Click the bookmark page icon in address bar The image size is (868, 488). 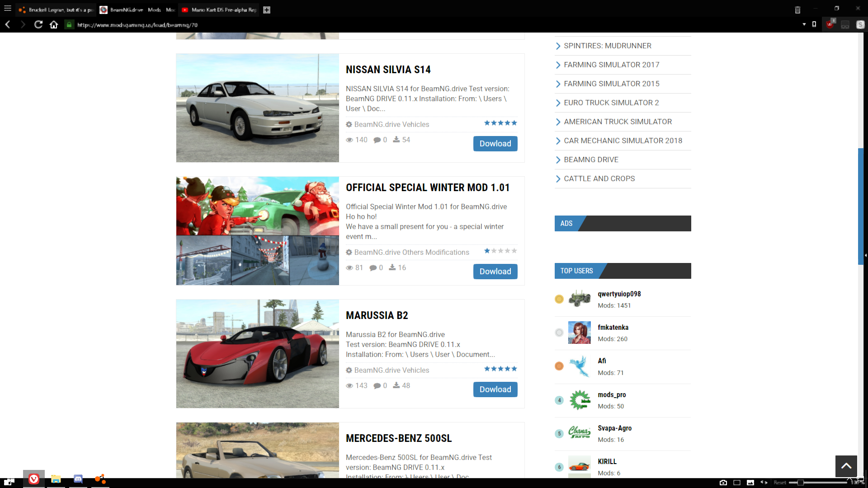(x=814, y=24)
